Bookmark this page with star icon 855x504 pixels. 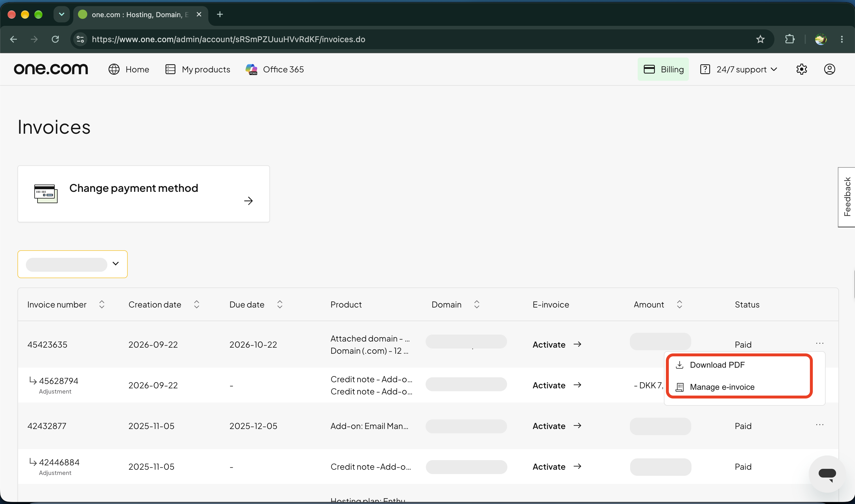click(760, 40)
